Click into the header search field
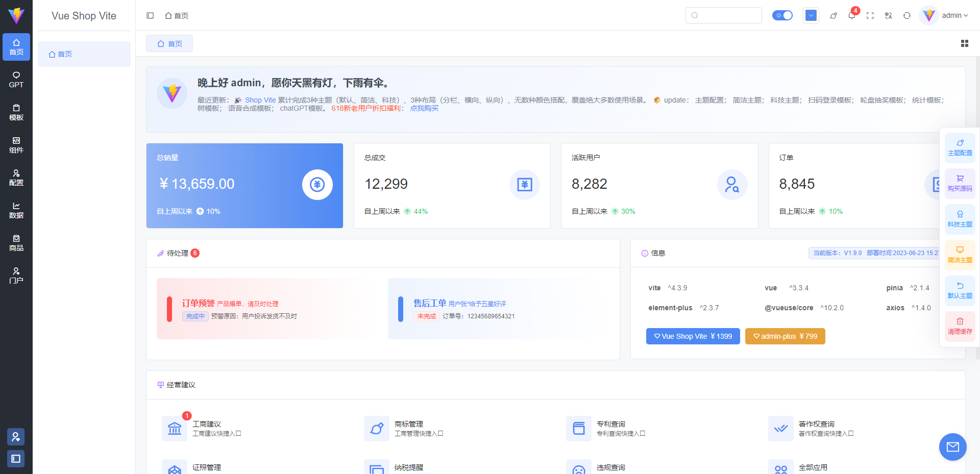Screen dimensions: 980x474 (x=724, y=15)
